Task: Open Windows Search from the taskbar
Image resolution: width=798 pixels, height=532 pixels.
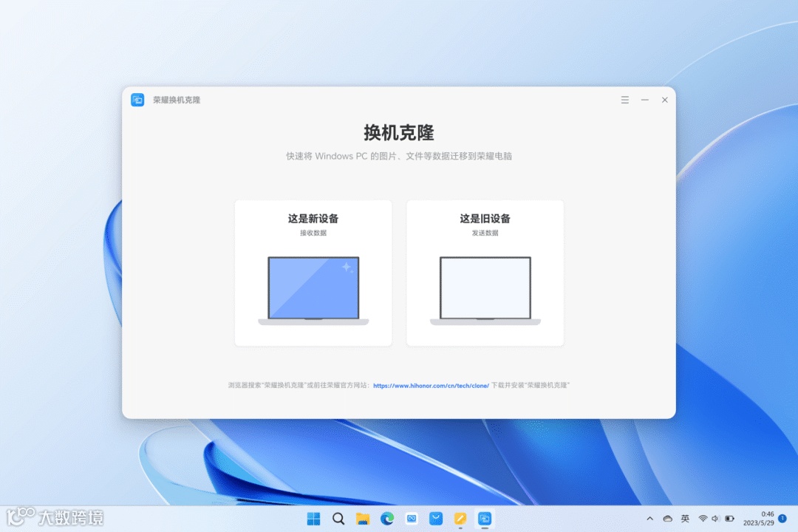Action: click(338, 519)
